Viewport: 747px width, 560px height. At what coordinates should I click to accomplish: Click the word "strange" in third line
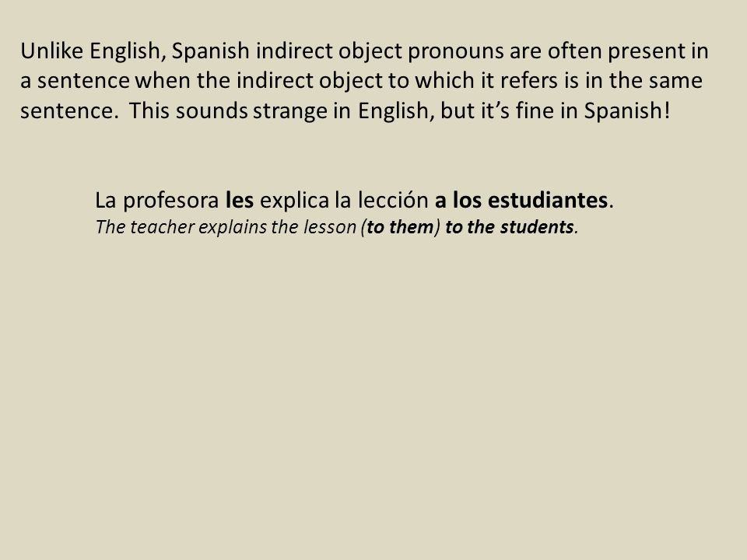click(290, 111)
